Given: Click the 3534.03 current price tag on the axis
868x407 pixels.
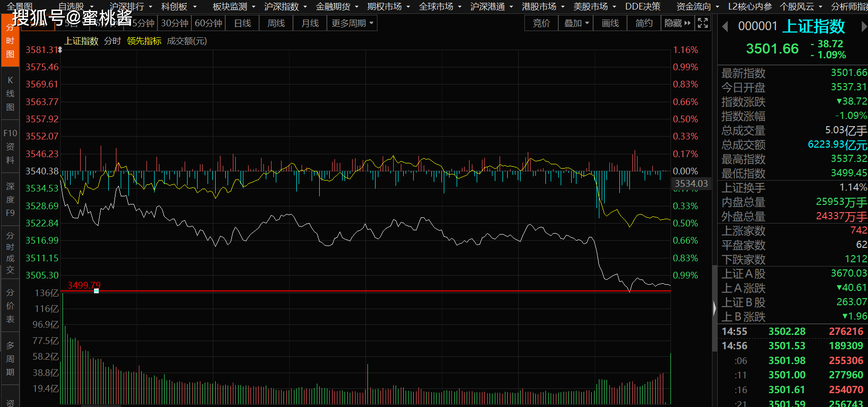Looking at the screenshot, I should (691, 183).
